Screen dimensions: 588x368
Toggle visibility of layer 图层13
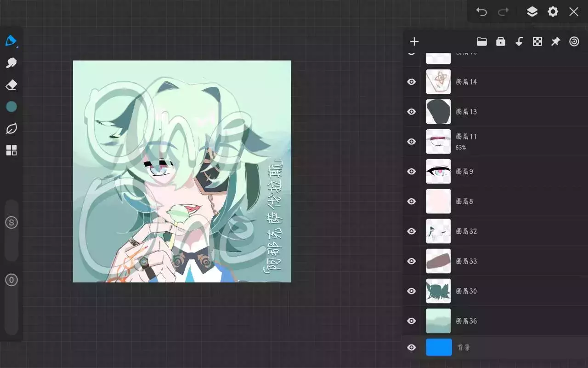click(412, 112)
